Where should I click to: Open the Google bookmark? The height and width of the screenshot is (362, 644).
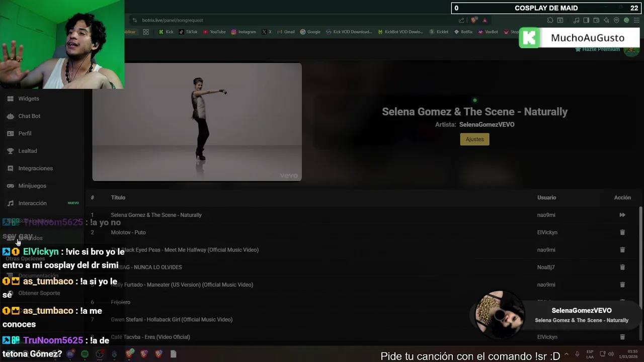(x=310, y=32)
